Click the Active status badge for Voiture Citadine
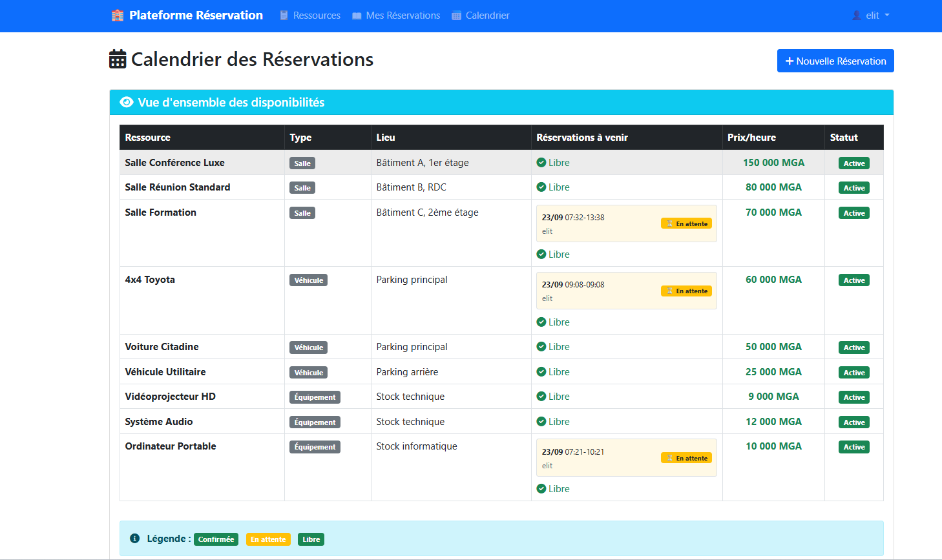This screenshot has height=560, width=942. point(853,347)
